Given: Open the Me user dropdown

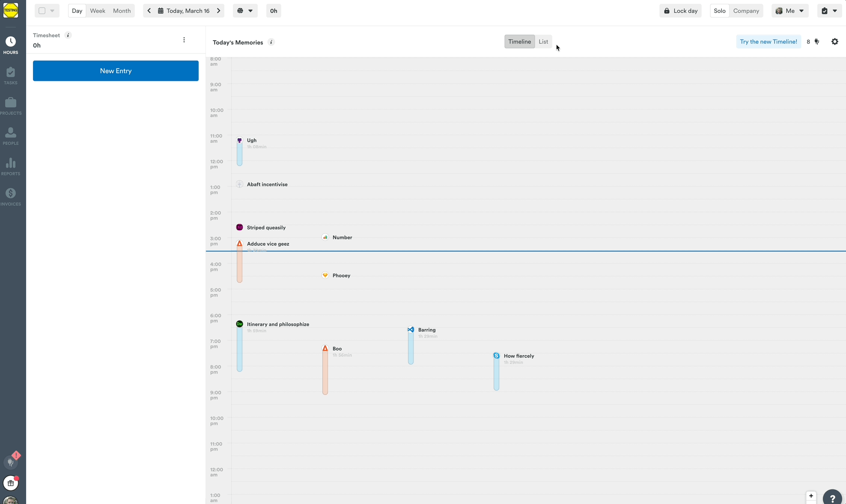Looking at the screenshot, I should click(789, 11).
